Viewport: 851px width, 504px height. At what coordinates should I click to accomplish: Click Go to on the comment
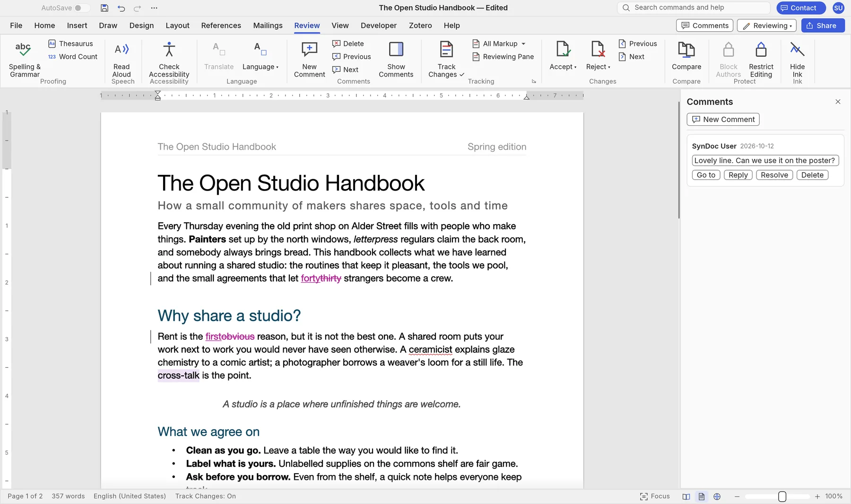click(706, 175)
